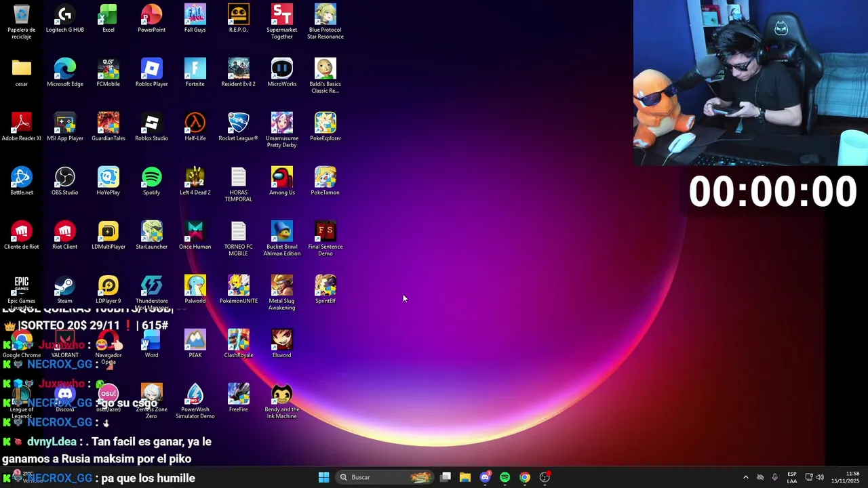Click the LDMultiPlayer desktop icon

point(108,235)
